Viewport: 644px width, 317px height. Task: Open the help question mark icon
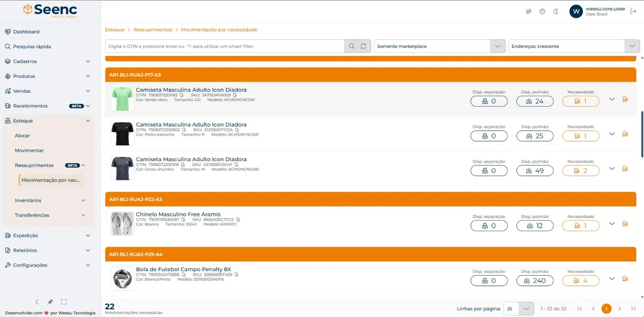point(542,11)
